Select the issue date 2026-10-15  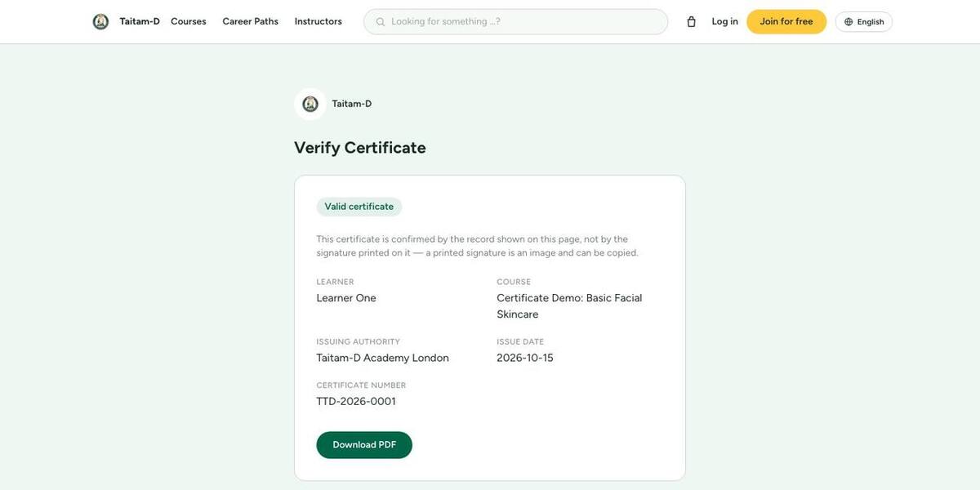[525, 358]
